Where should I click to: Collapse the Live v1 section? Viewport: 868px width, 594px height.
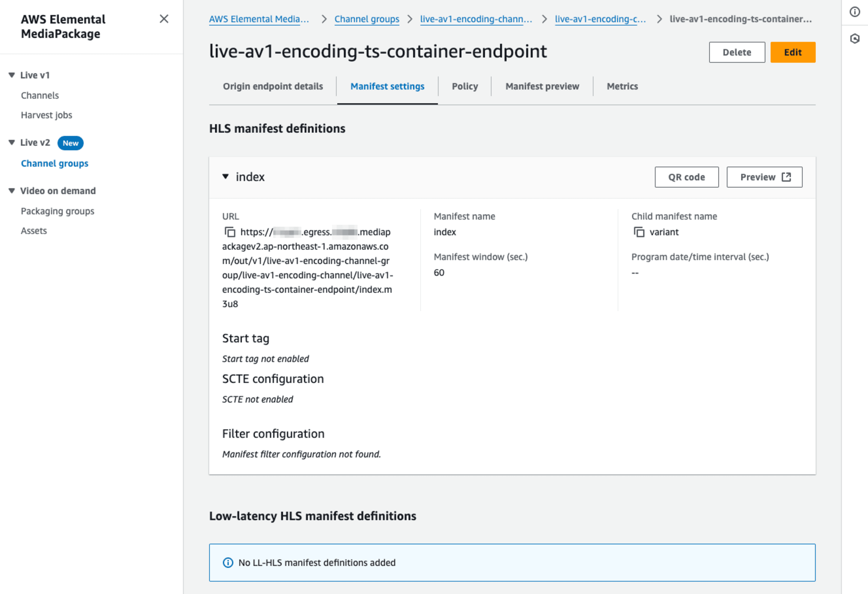click(12, 75)
